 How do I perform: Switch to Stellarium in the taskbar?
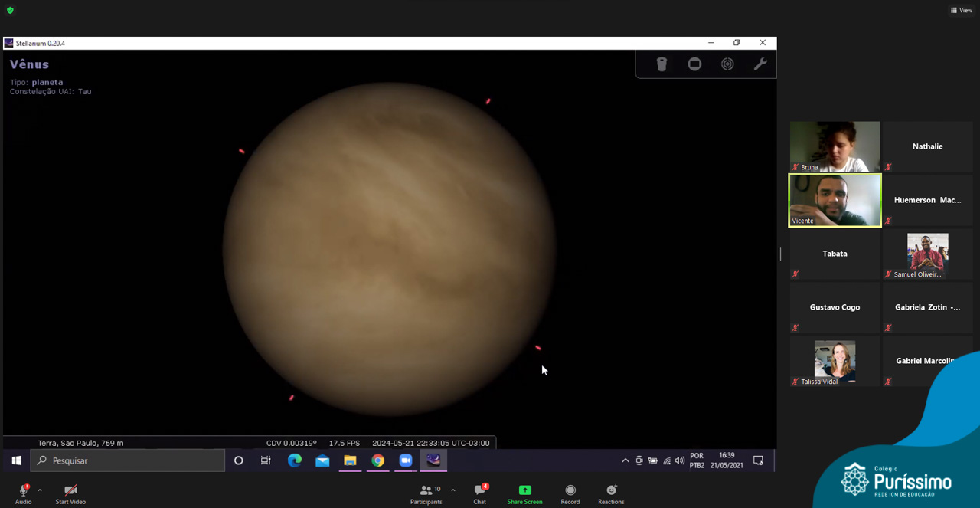[x=433, y=460]
